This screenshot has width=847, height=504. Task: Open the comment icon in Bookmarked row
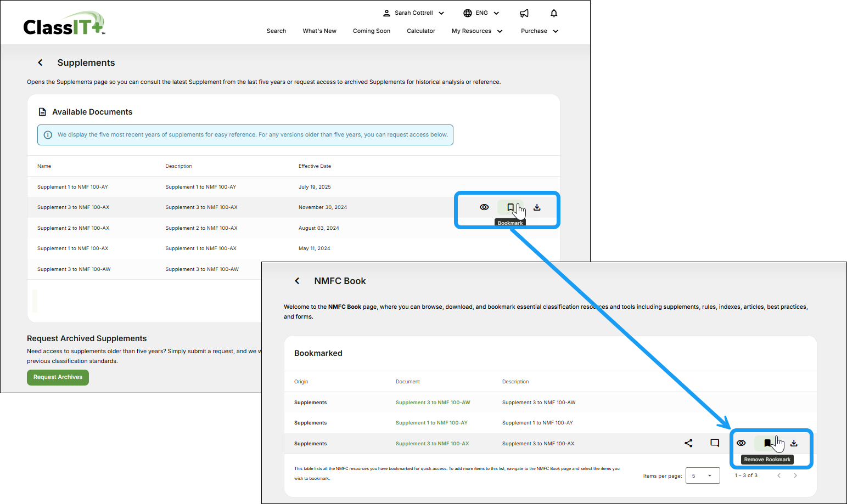click(x=715, y=443)
